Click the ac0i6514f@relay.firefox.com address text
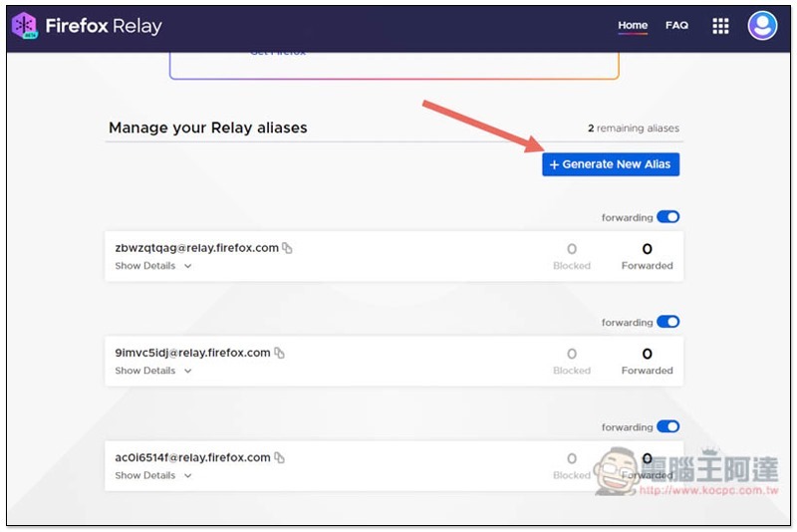 coord(192,457)
